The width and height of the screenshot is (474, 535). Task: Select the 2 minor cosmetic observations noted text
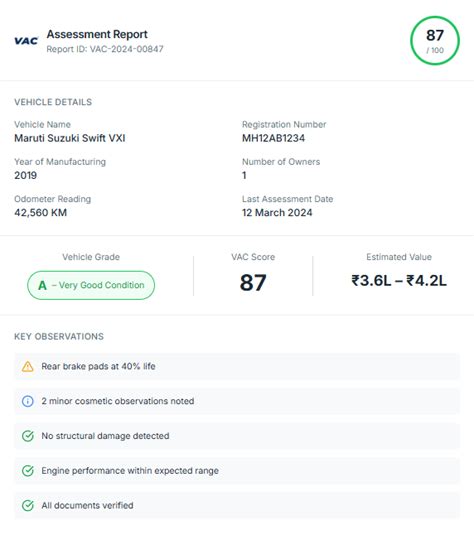coord(118,401)
